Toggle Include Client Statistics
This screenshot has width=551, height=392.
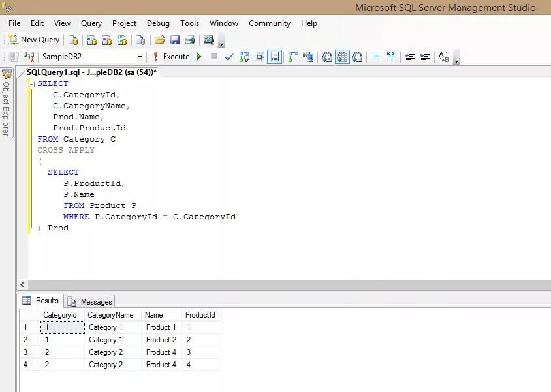[x=308, y=57]
